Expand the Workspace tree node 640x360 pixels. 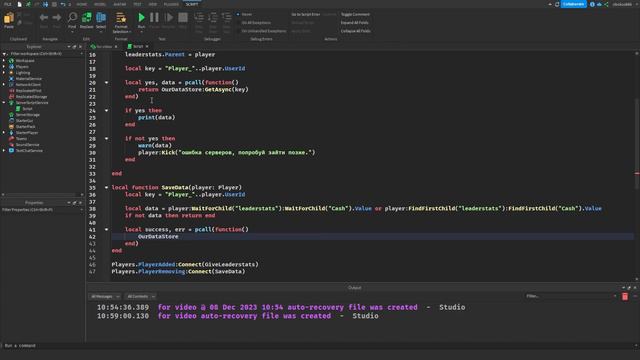(4, 60)
